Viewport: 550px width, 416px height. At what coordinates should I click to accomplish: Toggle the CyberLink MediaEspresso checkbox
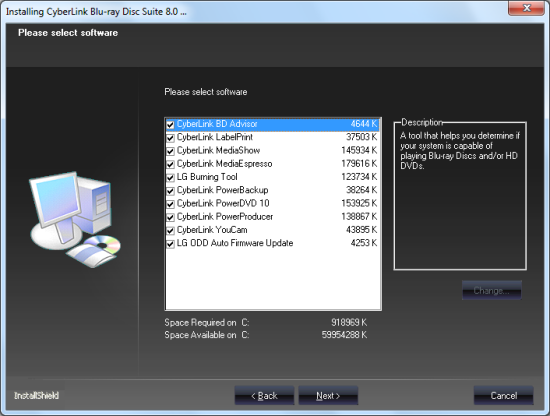[x=170, y=165]
